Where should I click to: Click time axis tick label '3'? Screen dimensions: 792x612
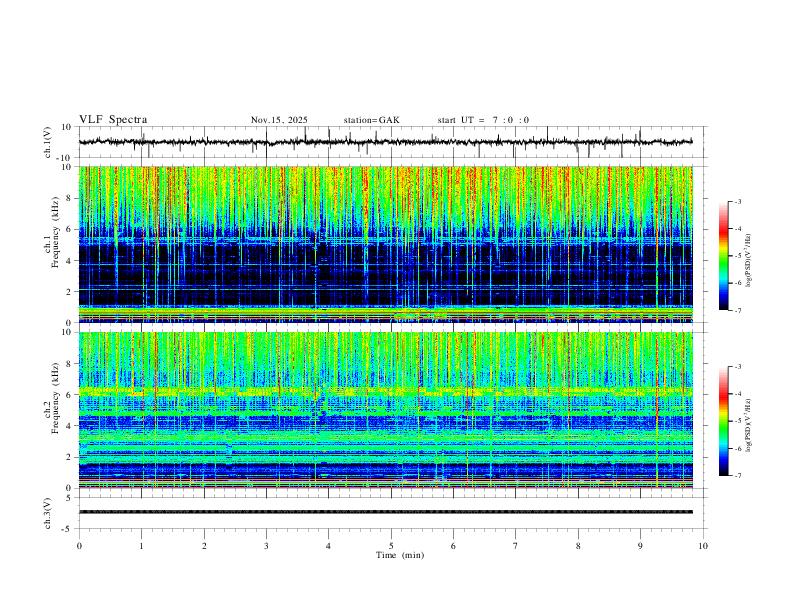point(266,546)
